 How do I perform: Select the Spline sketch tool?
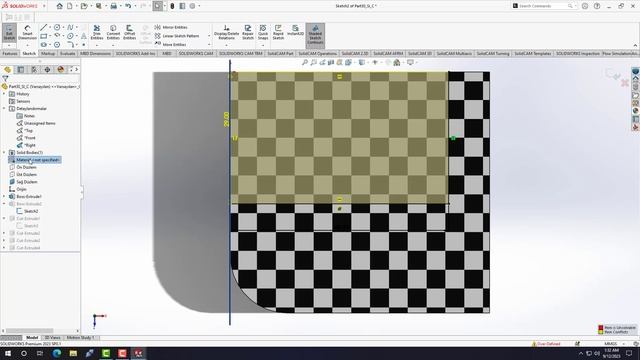70,27
